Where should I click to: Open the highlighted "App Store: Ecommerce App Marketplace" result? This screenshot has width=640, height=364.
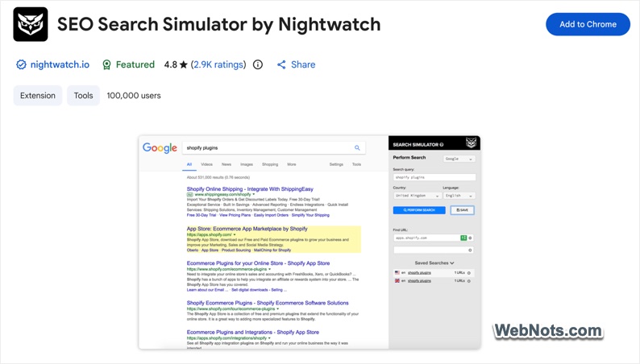[247, 229]
